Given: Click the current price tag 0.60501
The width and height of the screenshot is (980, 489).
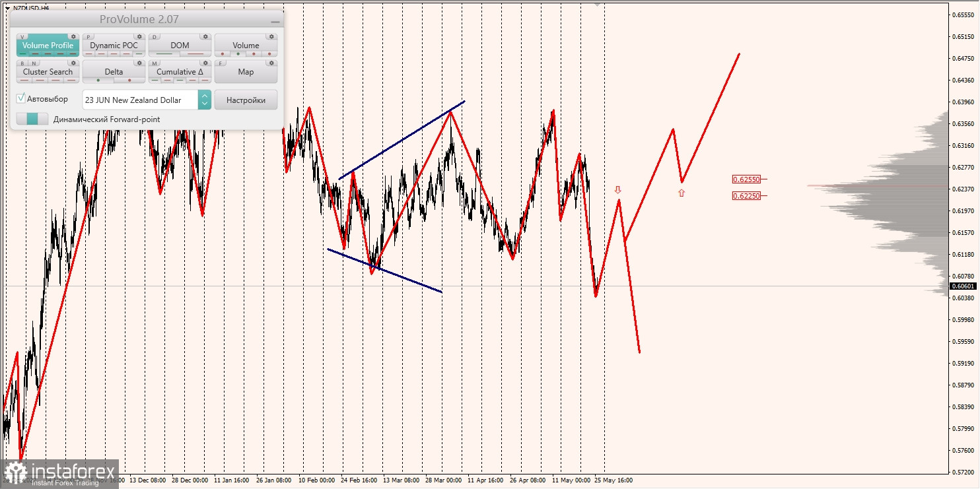Looking at the screenshot, I should pyautogui.click(x=963, y=286).
